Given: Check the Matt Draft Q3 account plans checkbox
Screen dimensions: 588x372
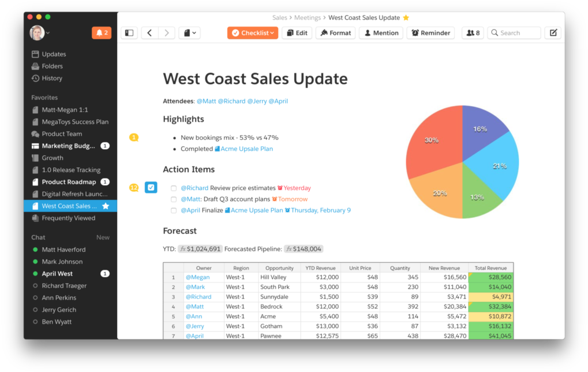Looking at the screenshot, I should pyautogui.click(x=174, y=199).
